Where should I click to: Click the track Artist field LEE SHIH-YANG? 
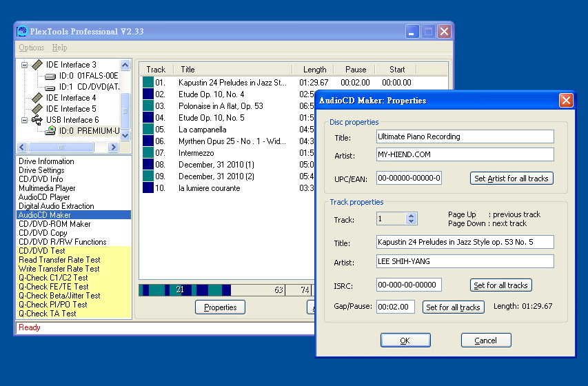[x=465, y=261]
